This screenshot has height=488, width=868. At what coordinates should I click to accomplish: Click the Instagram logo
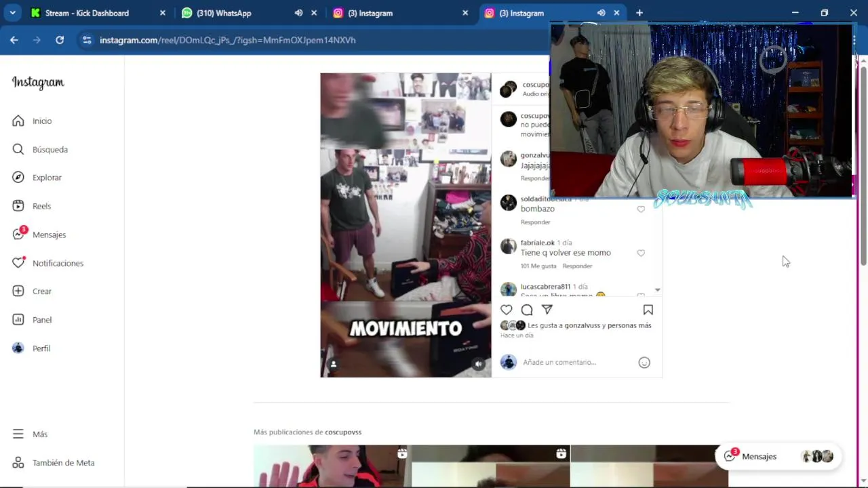38,83
